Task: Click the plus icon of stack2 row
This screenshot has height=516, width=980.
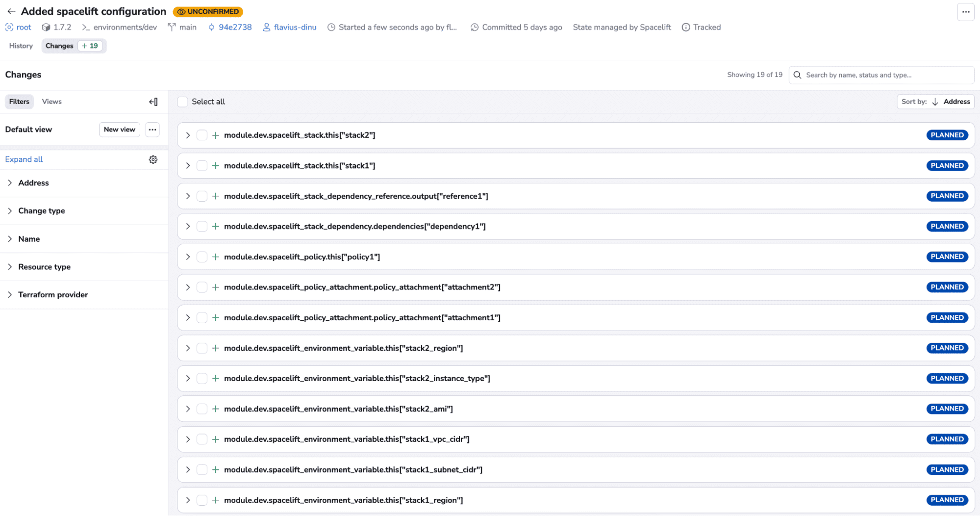Action: [x=215, y=135]
